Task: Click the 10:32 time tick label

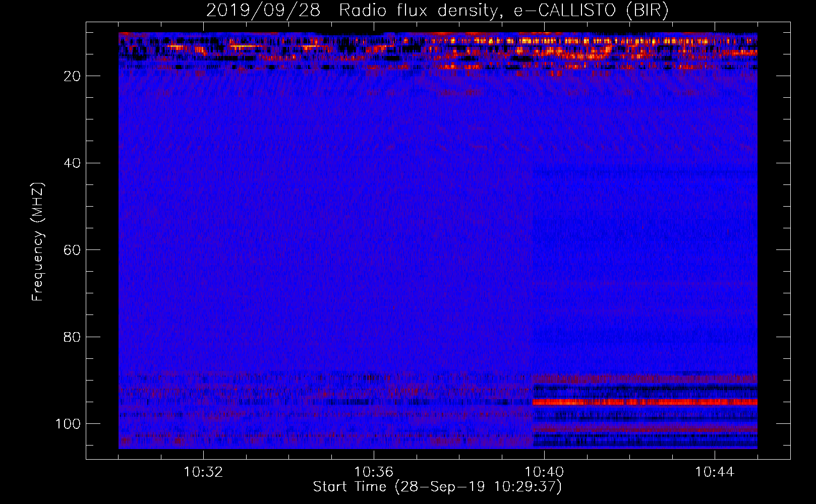Action: [203, 472]
